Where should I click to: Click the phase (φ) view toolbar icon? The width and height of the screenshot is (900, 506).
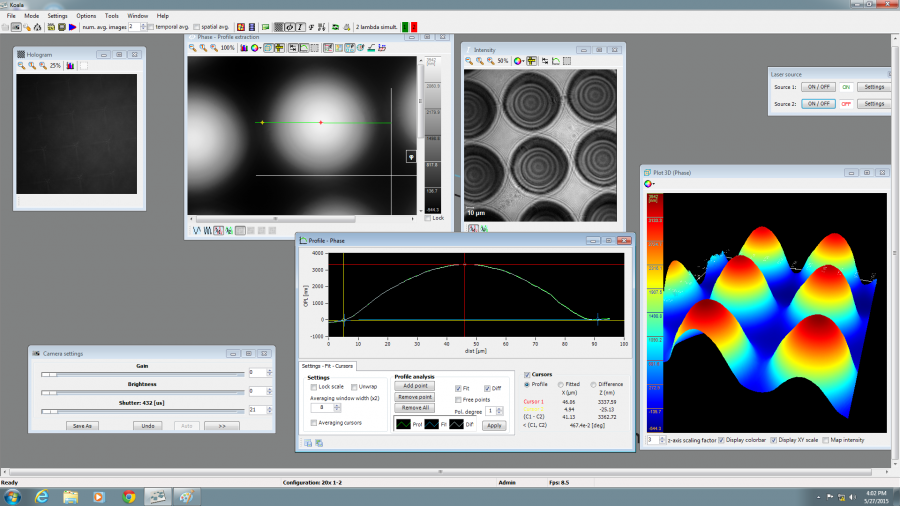[x=288, y=27]
